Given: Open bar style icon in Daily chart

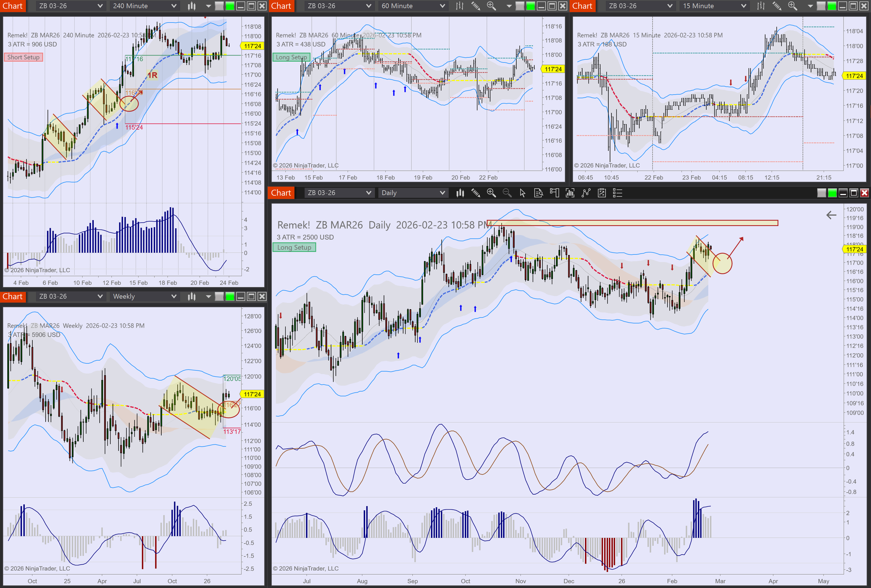Looking at the screenshot, I should pos(460,193).
